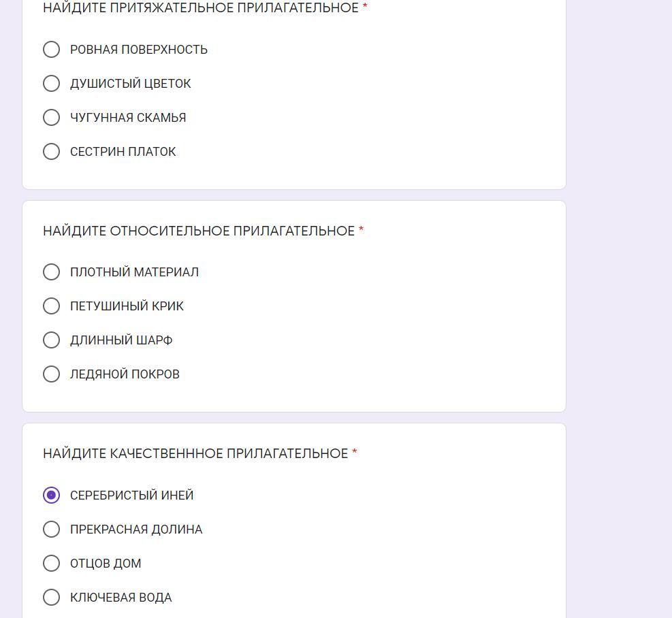This screenshot has height=618, width=672.
Task: Select the КЛЮЧЕВАЯ ВОДА radio button
Action: (51, 598)
